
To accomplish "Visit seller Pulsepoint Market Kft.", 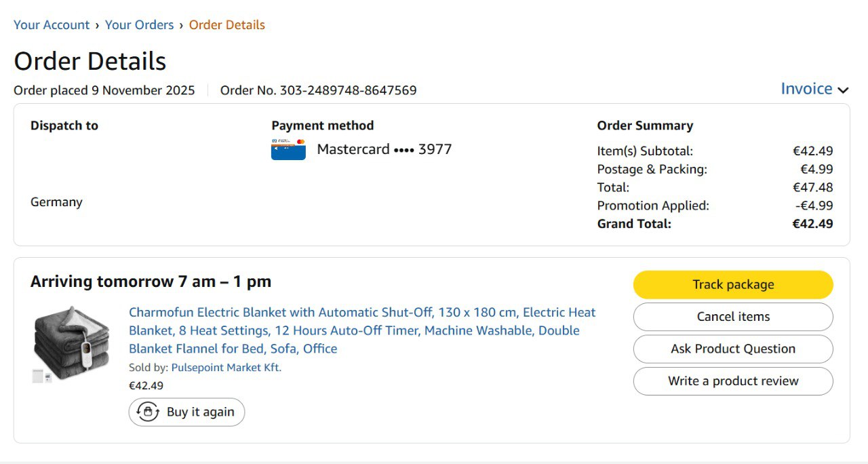I will click(x=226, y=368).
